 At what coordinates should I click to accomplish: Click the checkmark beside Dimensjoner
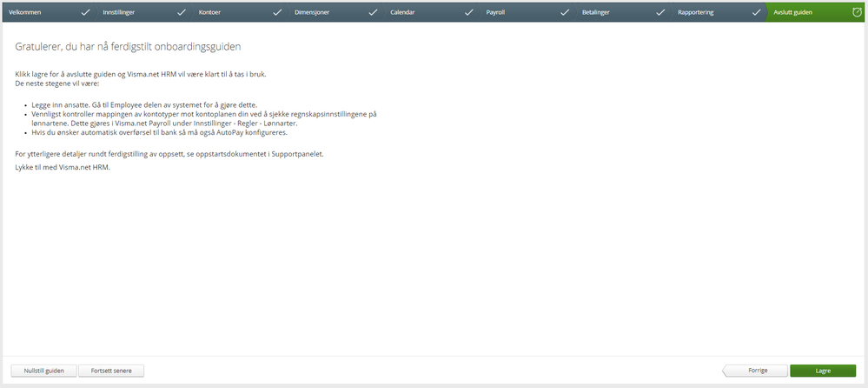[373, 12]
